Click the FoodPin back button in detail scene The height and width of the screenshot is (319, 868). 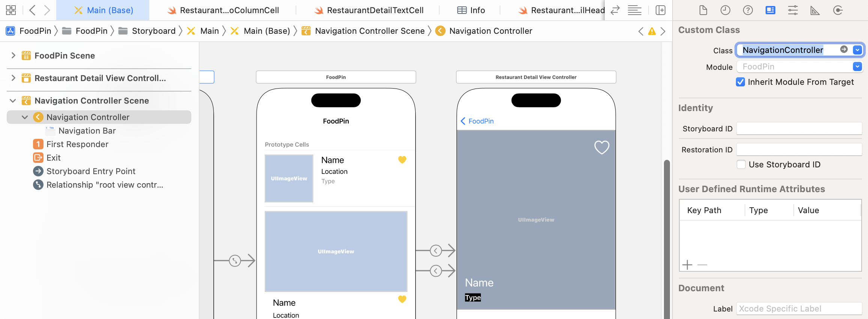click(477, 121)
